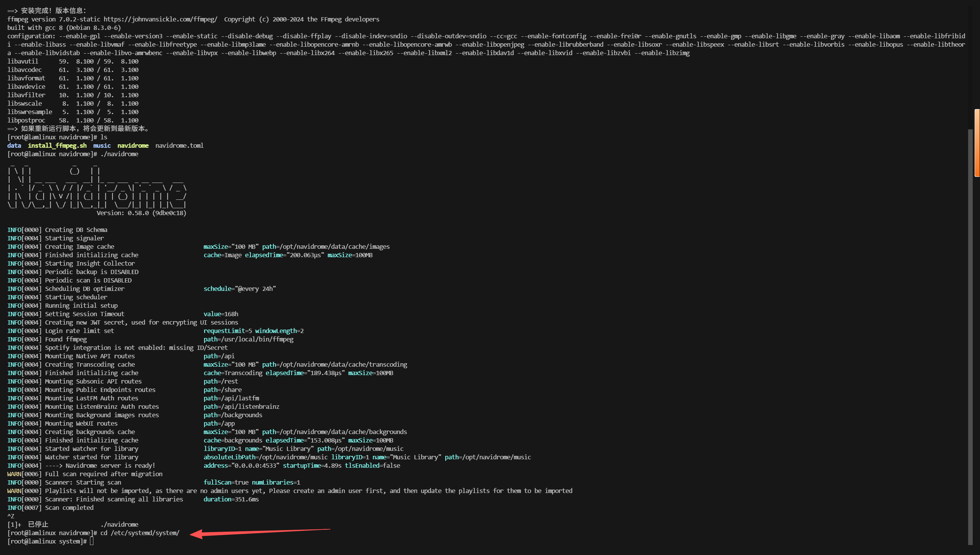Click the address="0.0.0.0:4533" server text
Image resolution: width=980 pixels, height=555 pixels.
coord(241,465)
